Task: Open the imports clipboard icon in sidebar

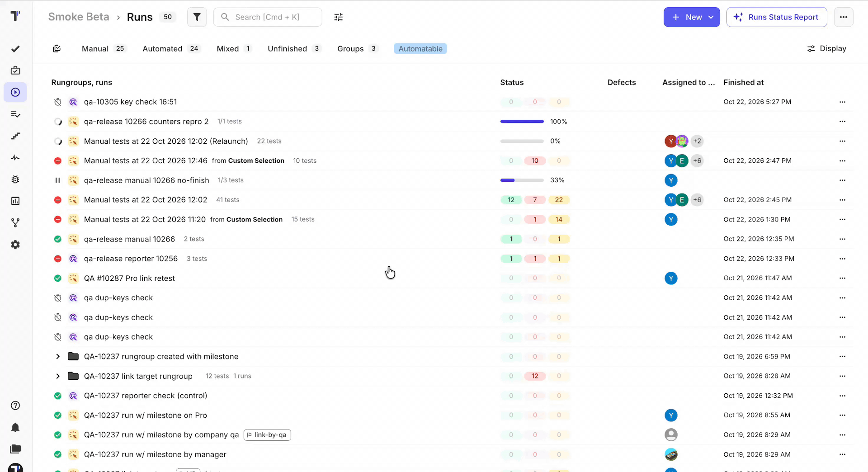Action: click(x=15, y=71)
